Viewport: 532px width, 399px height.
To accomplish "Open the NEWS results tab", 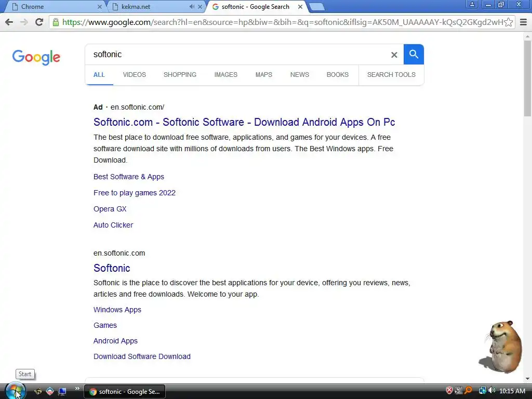I will (300, 75).
